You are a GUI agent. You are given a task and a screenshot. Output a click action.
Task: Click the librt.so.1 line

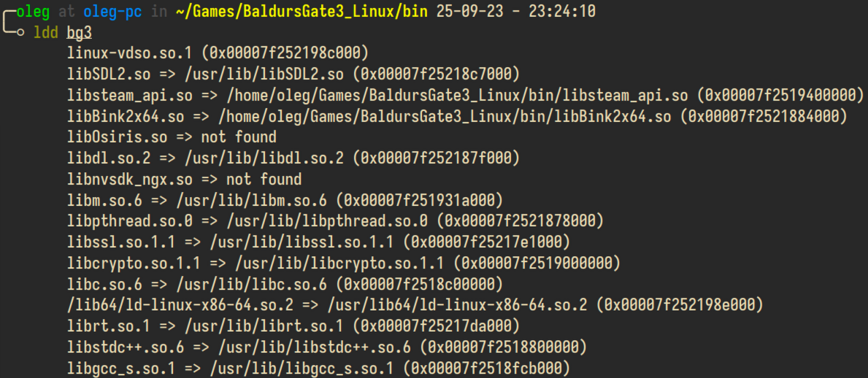tap(293, 327)
